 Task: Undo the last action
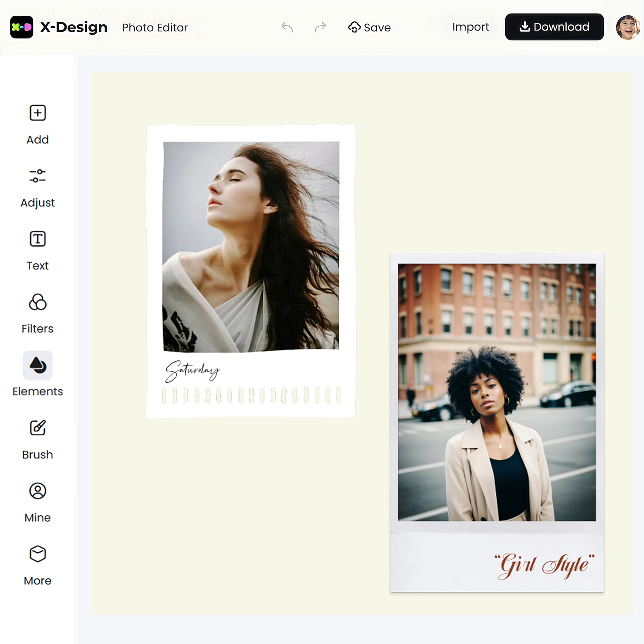287,27
